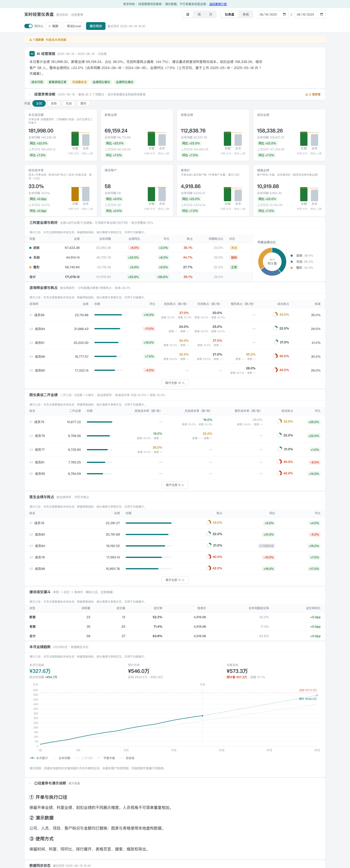Select the 仪表盘 view tab
350x868 pixels.
click(230, 15)
